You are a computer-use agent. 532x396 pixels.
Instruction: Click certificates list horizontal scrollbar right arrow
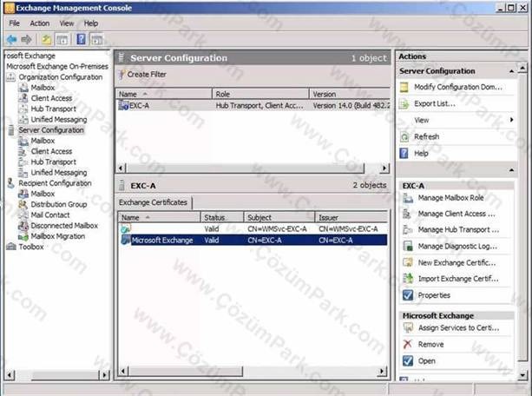coord(382,371)
